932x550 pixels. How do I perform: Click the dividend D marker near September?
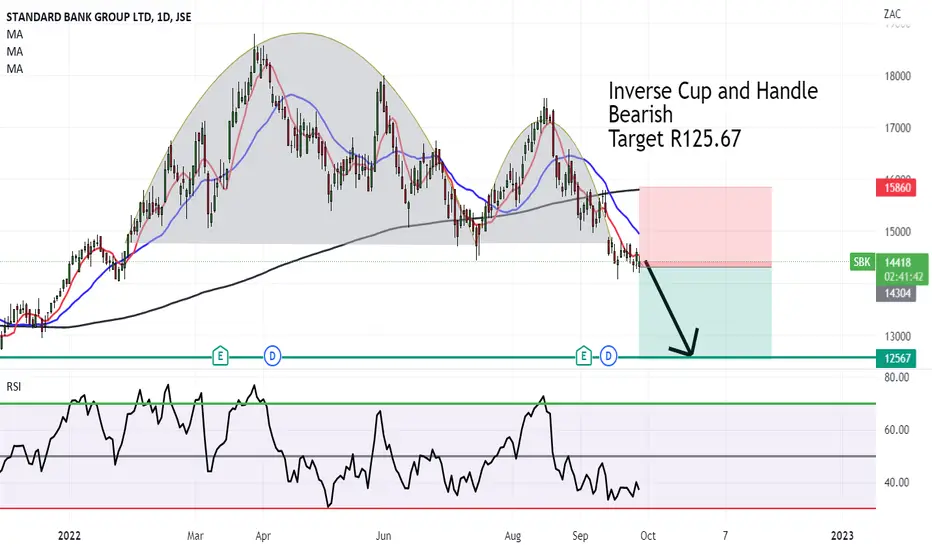608,356
